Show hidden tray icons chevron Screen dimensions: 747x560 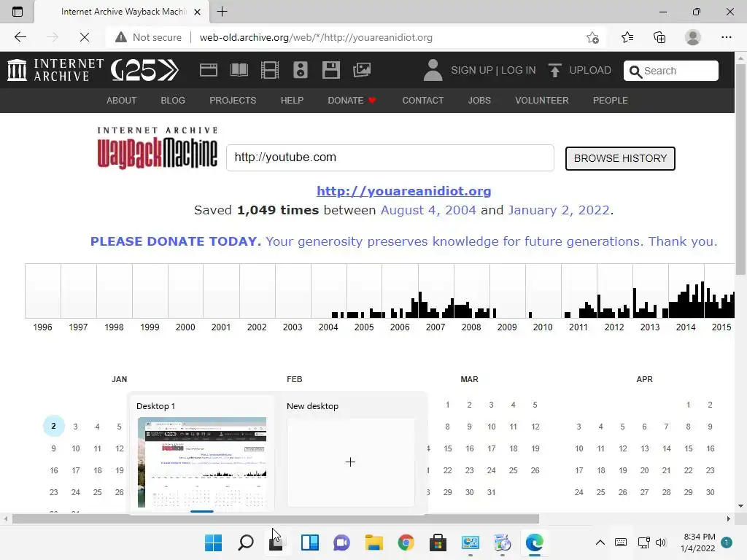coord(600,542)
